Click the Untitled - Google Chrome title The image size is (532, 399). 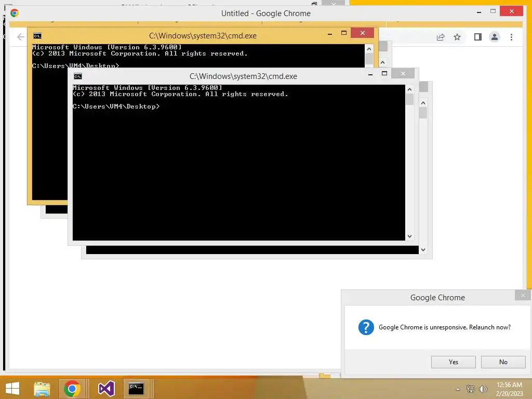(265, 13)
